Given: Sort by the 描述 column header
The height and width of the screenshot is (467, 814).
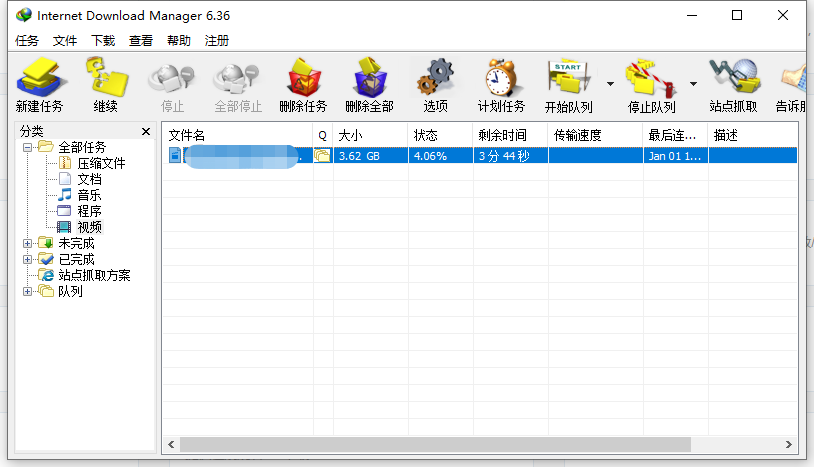Looking at the screenshot, I should point(753,135).
